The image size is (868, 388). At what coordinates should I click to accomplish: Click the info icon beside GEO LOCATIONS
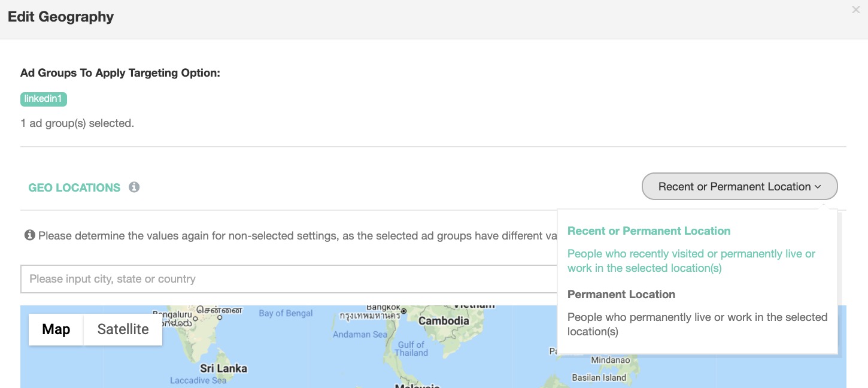tap(134, 187)
